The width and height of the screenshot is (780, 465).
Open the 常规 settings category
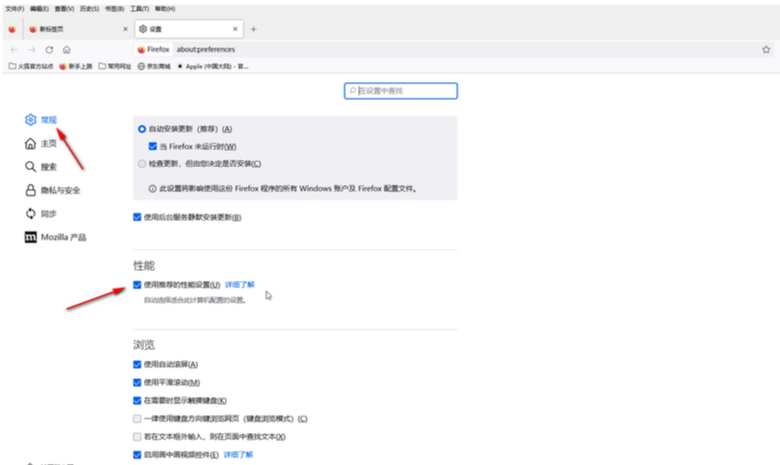(41, 120)
